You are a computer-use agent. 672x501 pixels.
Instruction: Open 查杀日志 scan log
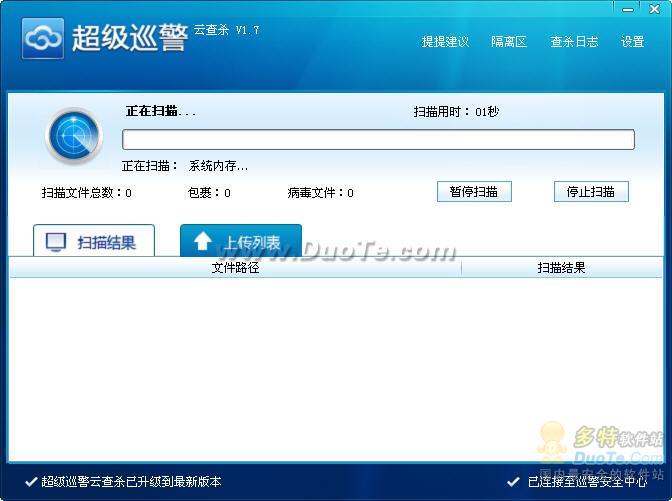point(574,42)
